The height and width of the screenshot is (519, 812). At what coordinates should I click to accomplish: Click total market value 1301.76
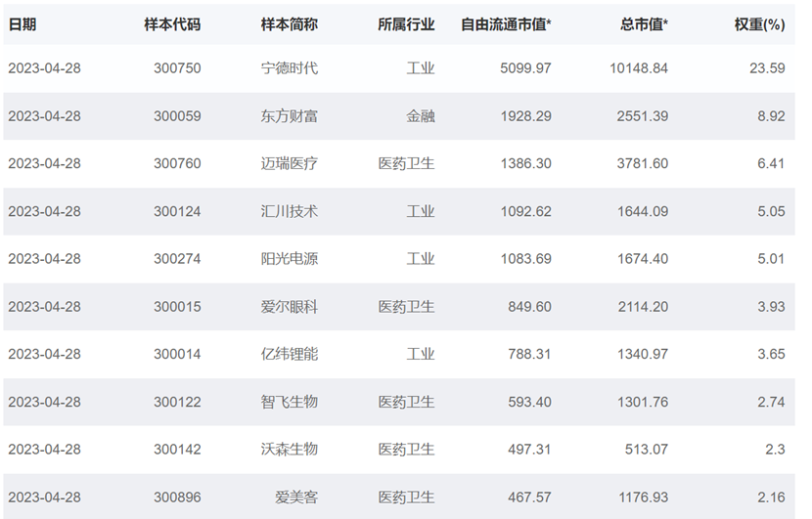click(x=643, y=402)
